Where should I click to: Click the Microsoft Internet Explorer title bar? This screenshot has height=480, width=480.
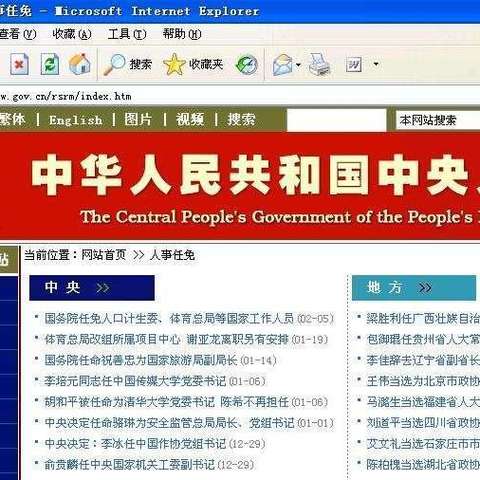coord(240,11)
